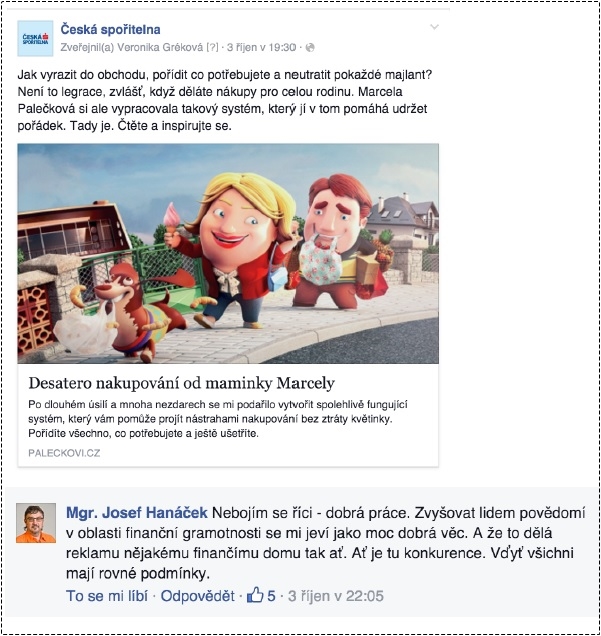The height and width of the screenshot is (636, 601).
Task: Click the thumbs-up likes icon
Action: [255, 595]
